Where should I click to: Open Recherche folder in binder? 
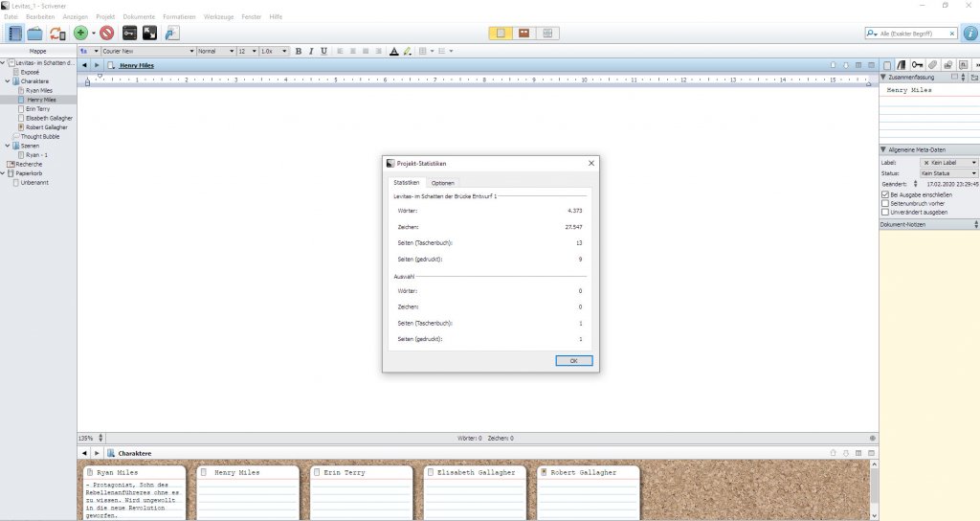tap(29, 164)
